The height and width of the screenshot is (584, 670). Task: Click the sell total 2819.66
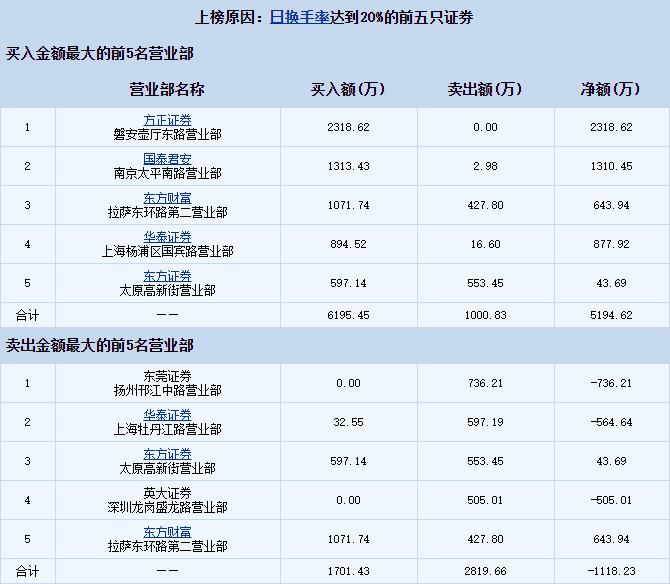[485, 571]
